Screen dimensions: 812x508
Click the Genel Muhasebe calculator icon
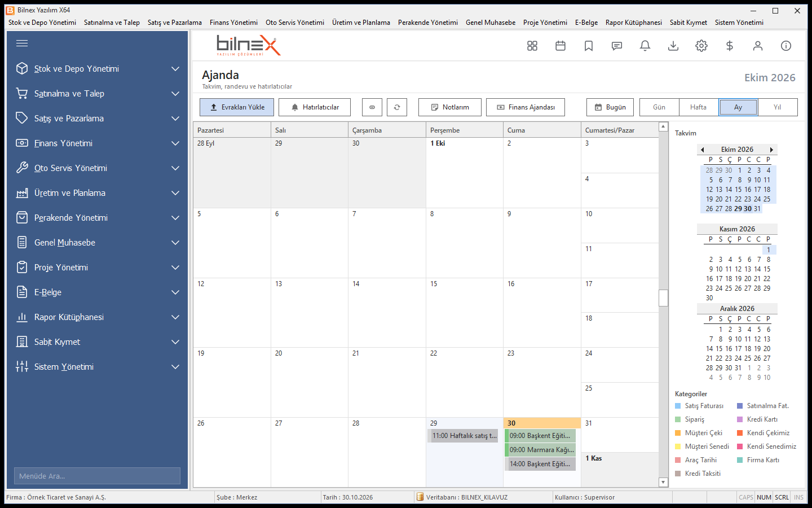point(22,242)
